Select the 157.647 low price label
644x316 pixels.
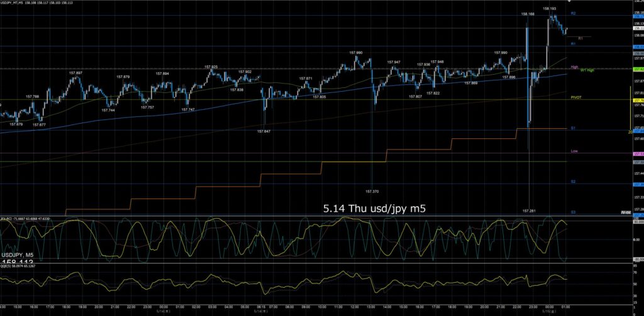click(264, 131)
